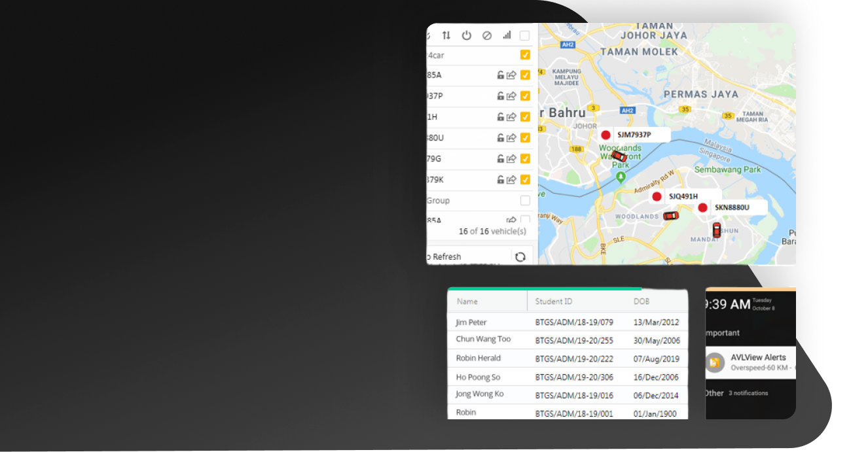Click the signal strength bars icon
This screenshot has height=452, width=868.
pos(506,35)
